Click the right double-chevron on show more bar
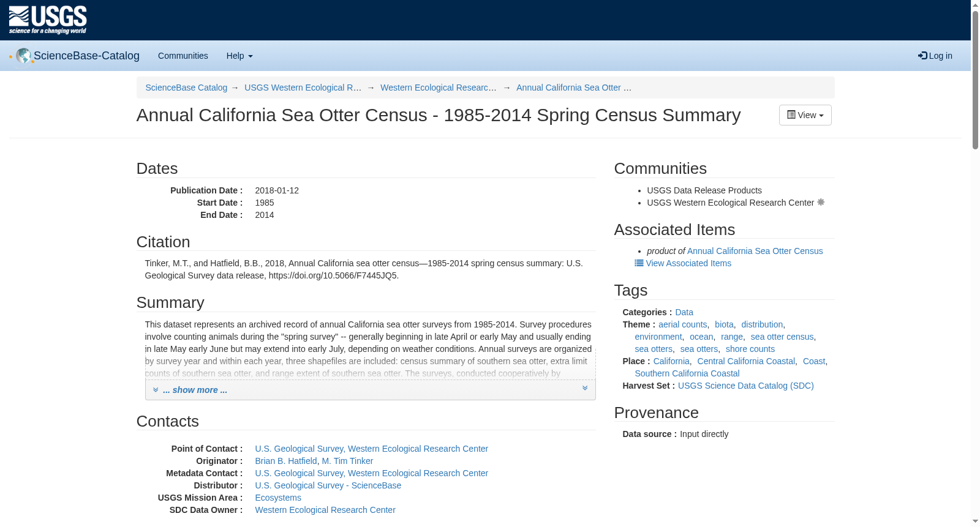 click(585, 388)
